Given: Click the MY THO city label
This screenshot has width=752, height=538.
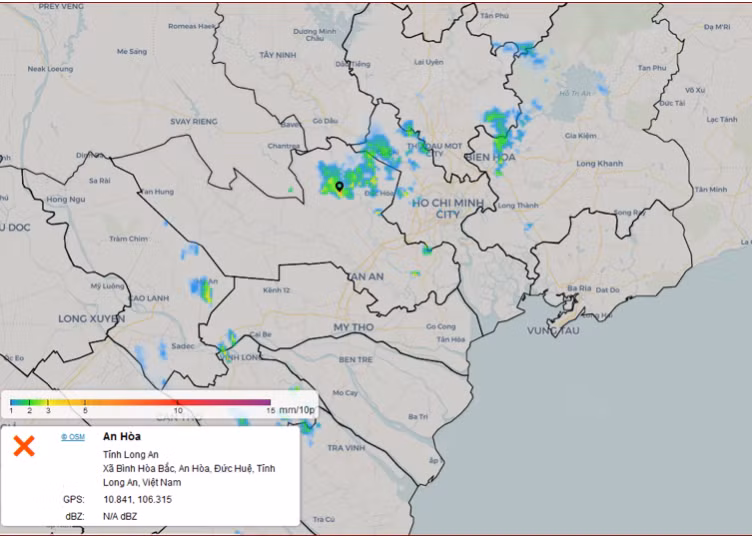Looking at the screenshot, I should pos(353,327).
